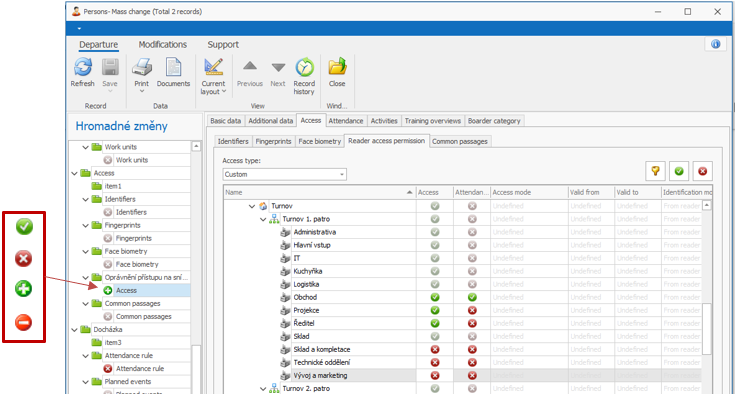Click the Close folder icon in ribbon
This screenshot has width=737, height=397.
[337, 67]
